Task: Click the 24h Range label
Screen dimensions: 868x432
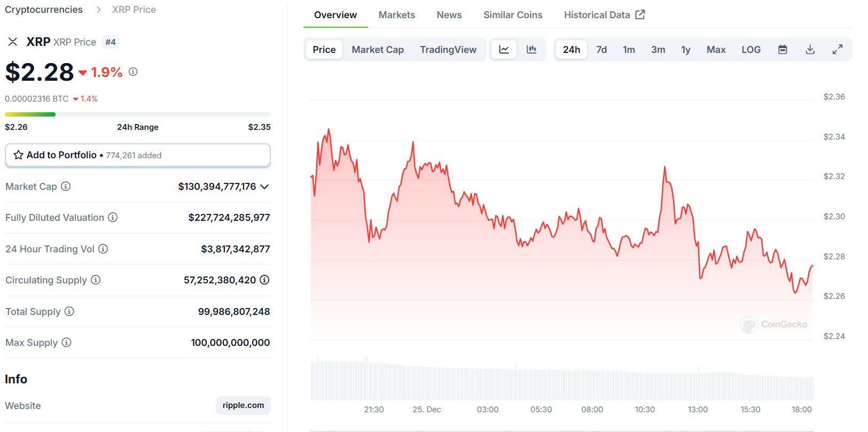Action: (x=138, y=127)
